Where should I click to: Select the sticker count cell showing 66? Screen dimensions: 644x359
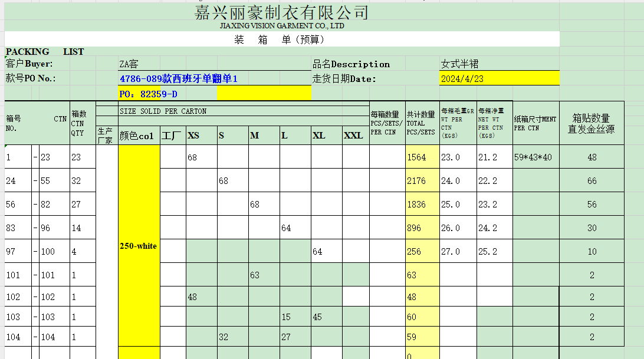point(592,181)
